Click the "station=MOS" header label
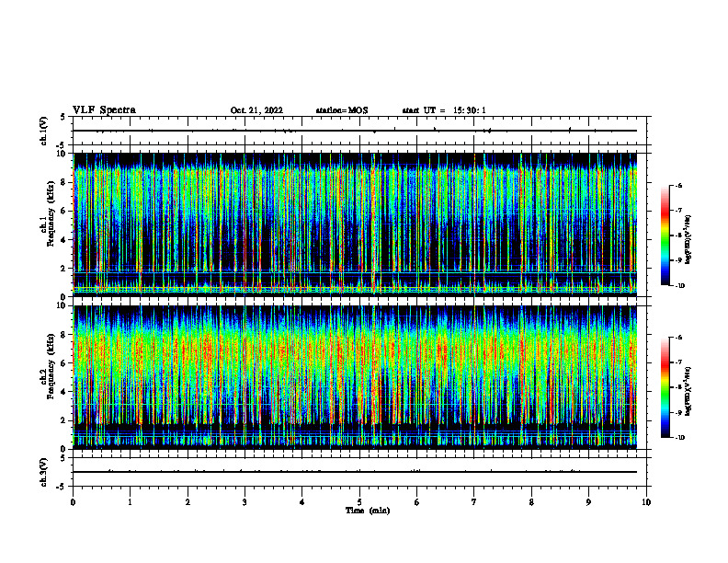 click(x=342, y=110)
